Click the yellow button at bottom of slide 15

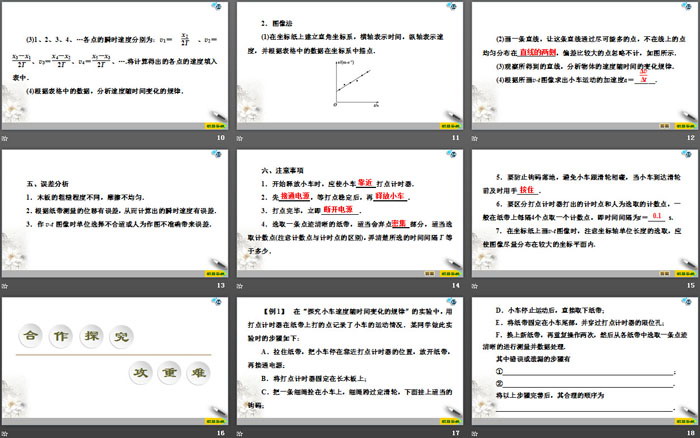[x=685, y=273]
